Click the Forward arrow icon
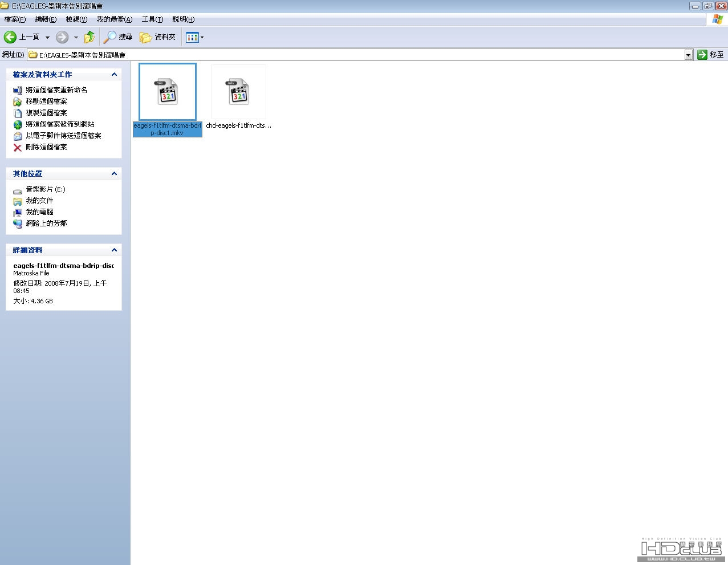 click(x=62, y=37)
